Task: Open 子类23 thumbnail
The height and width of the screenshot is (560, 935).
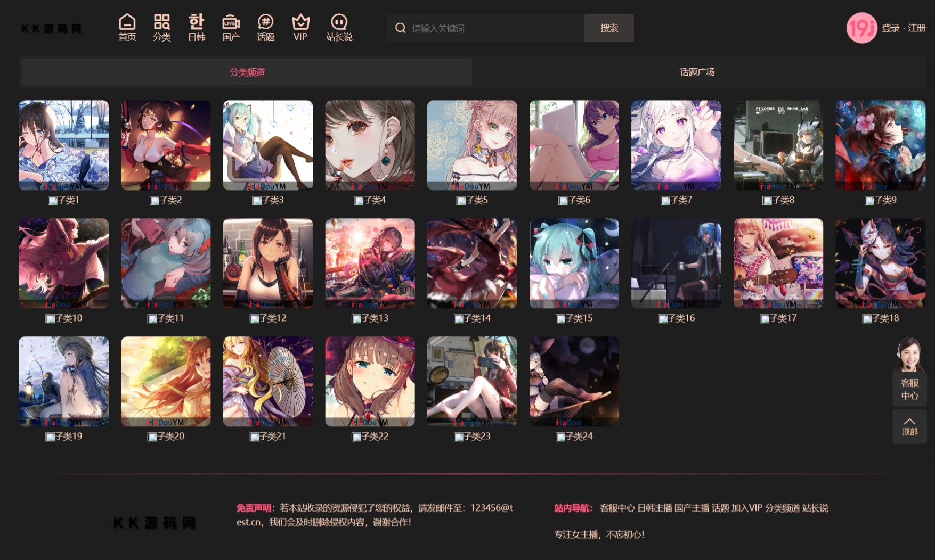Action: point(472,382)
